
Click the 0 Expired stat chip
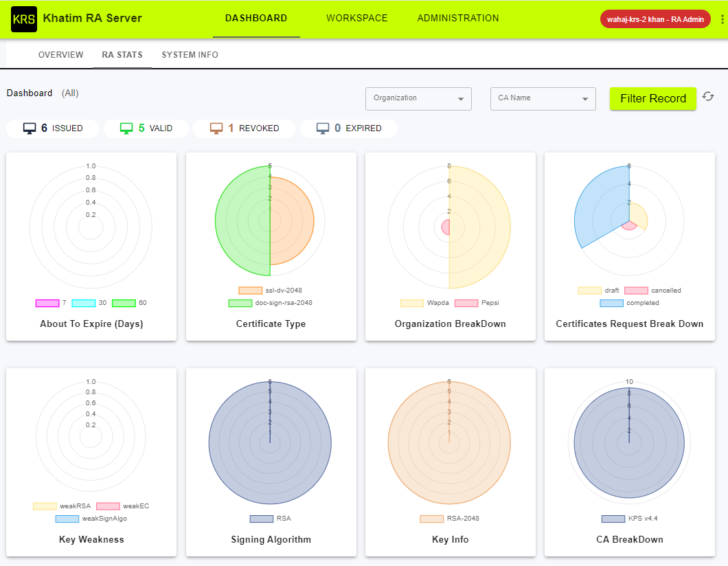pyautogui.click(x=349, y=128)
